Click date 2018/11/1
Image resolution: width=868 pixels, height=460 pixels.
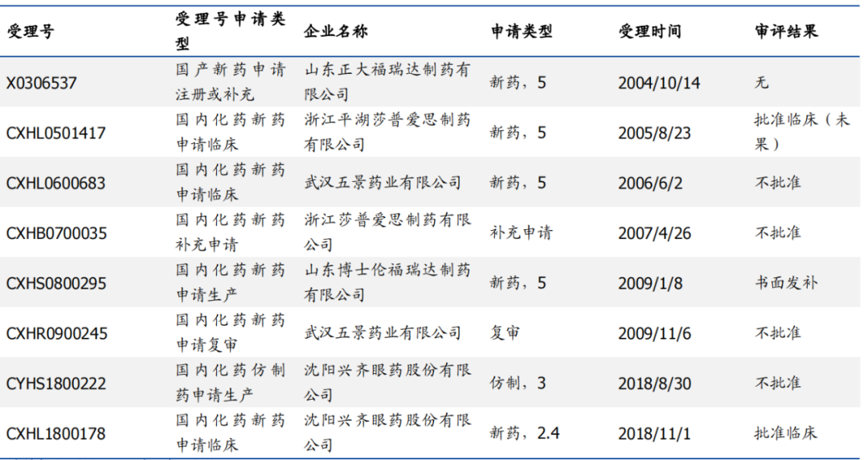pos(655,433)
